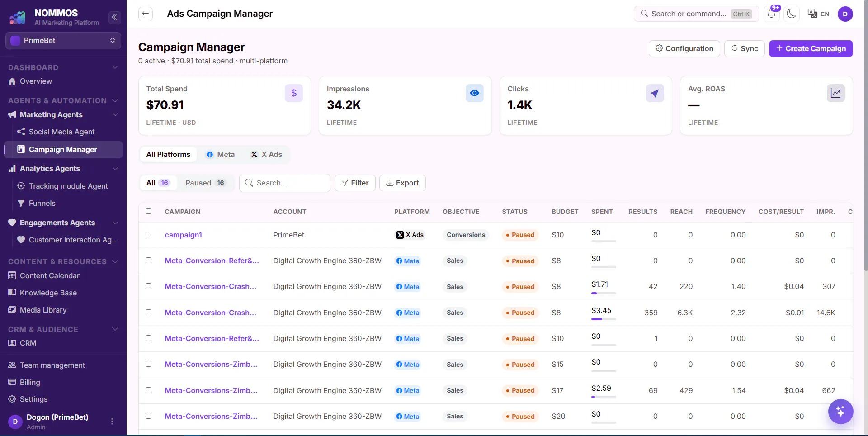
Task: Collapse the Marketing Agents section chevron
Action: pyautogui.click(x=115, y=114)
